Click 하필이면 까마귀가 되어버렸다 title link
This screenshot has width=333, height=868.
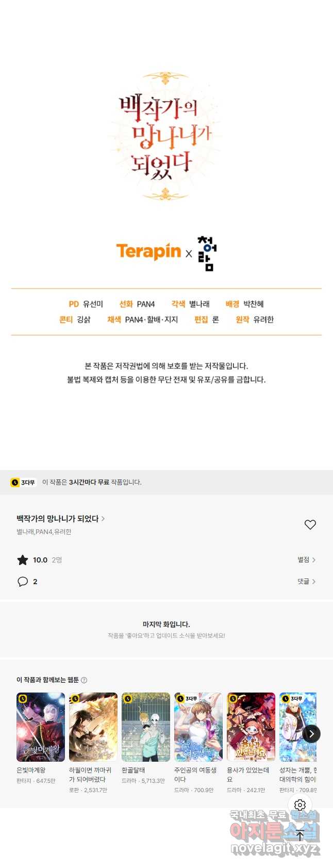pos(90,775)
